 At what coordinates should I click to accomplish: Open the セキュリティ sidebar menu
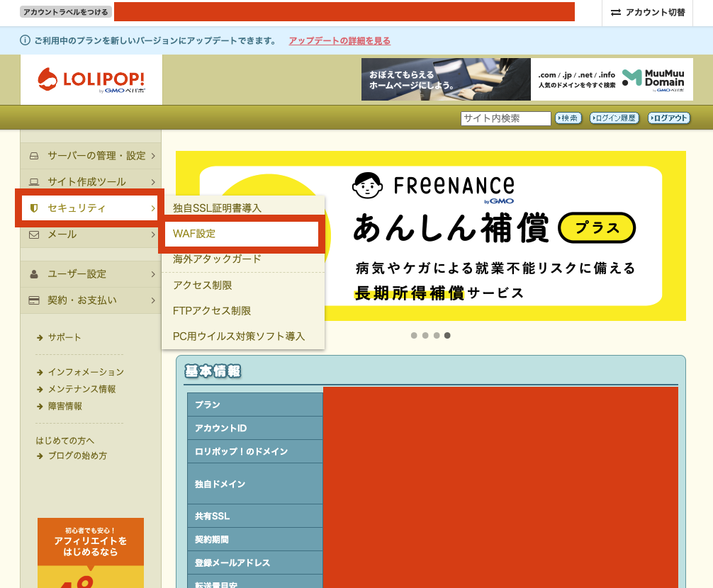tap(90, 208)
